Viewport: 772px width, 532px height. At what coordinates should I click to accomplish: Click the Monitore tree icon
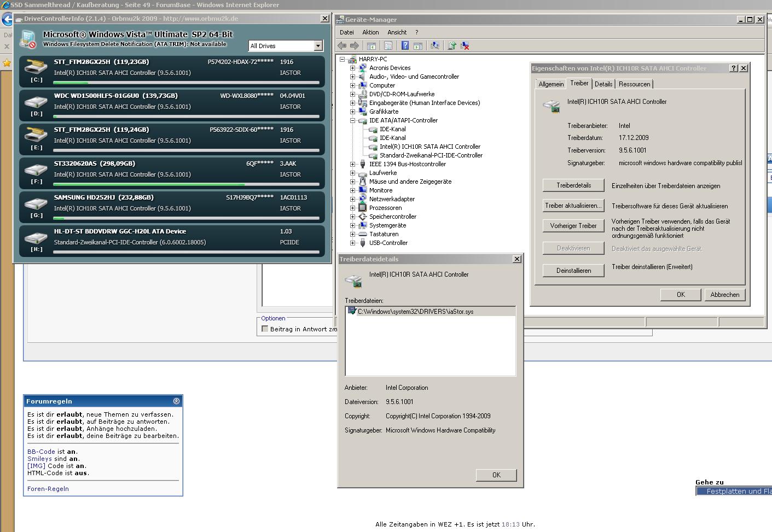tap(362, 190)
